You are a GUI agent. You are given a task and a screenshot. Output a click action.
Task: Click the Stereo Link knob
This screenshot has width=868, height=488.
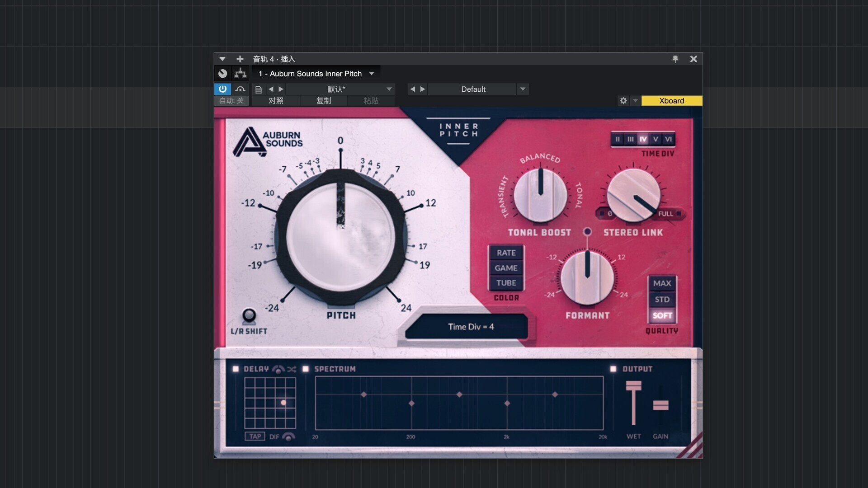click(x=633, y=195)
